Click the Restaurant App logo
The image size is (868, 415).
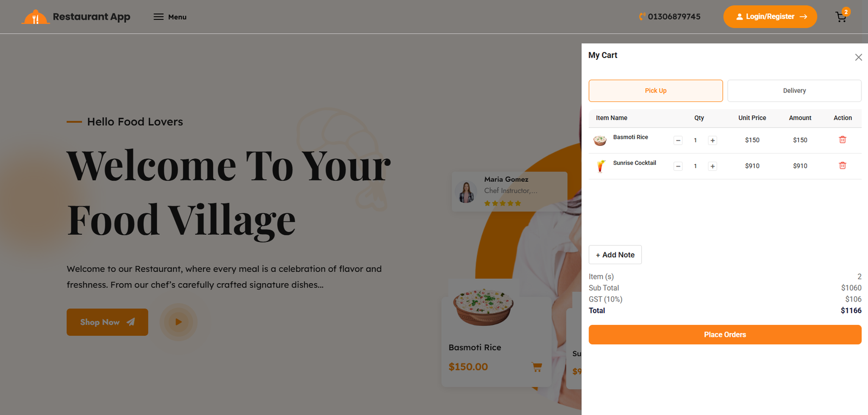pyautogui.click(x=76, y=17)
